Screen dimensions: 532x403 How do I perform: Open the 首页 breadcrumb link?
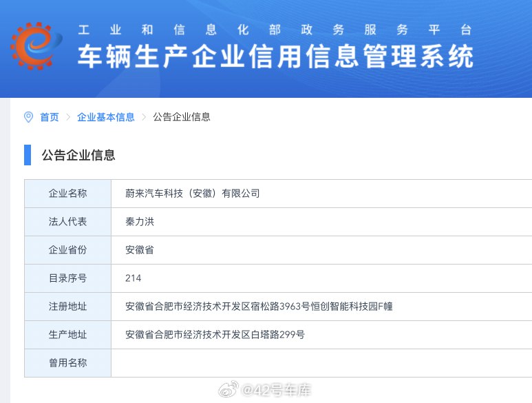pyautogui.click(x=50, y=117)
